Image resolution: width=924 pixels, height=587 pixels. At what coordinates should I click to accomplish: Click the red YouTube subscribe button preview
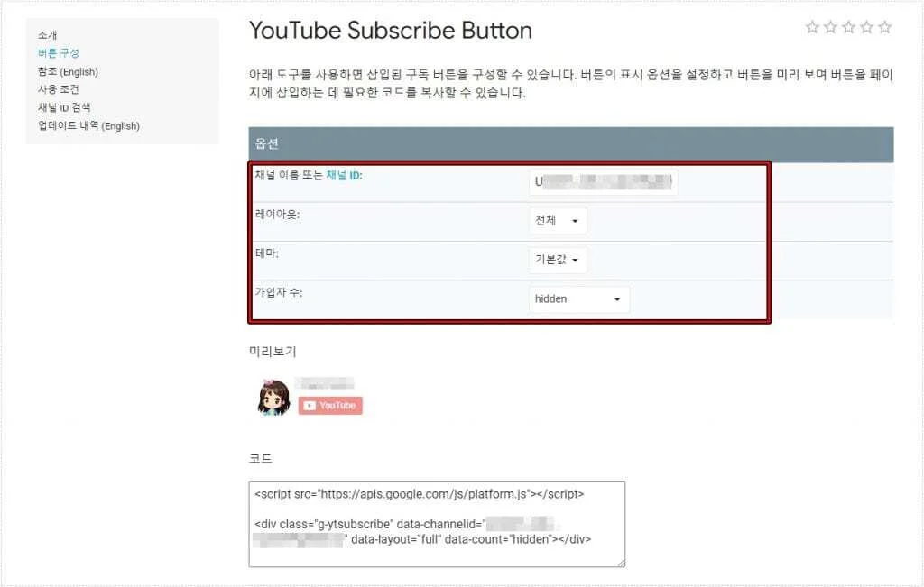pos(330,406)
